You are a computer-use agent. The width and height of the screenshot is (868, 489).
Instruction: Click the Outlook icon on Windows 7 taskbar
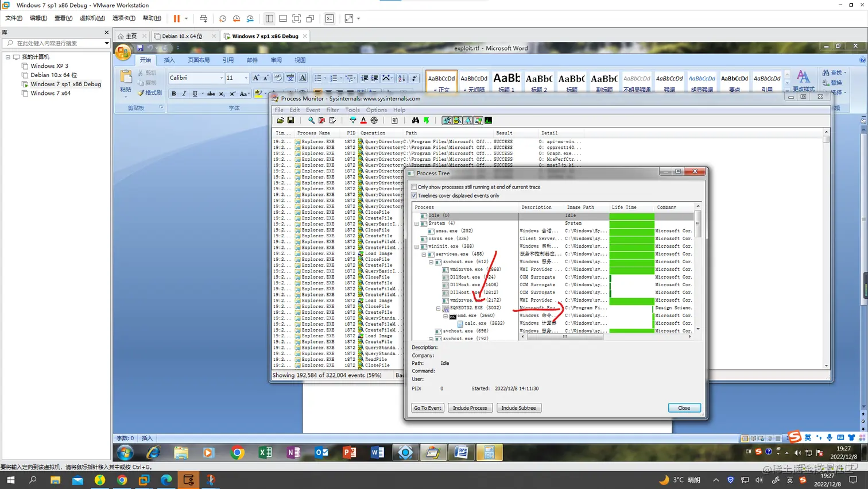click(321, 453)
